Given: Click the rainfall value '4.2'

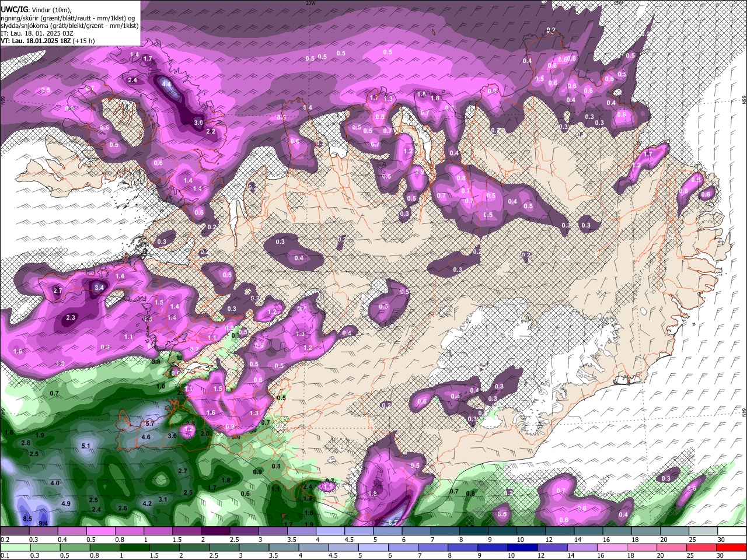Looking at the screenshot, I should click(147, 503).
